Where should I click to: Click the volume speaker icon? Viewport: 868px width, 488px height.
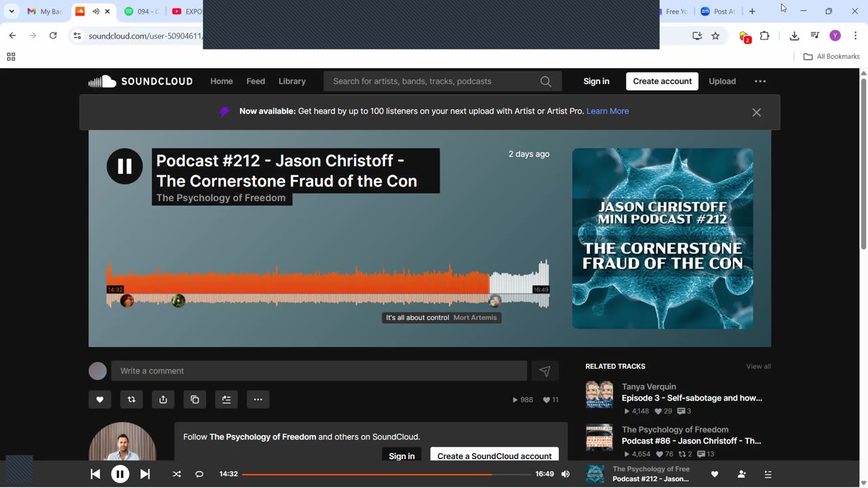point(566,474)
